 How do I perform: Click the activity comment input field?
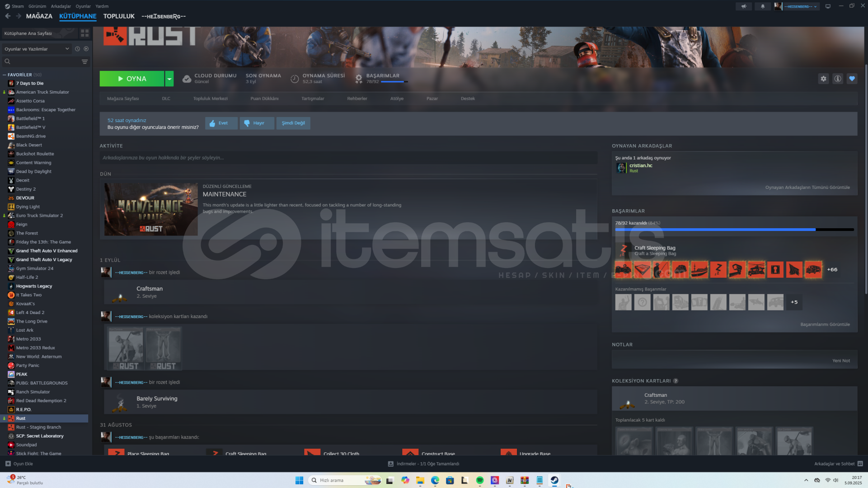348,158
